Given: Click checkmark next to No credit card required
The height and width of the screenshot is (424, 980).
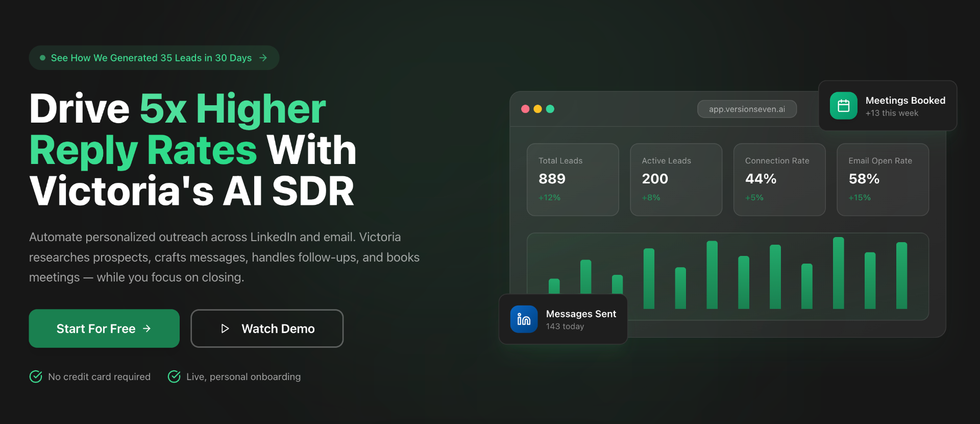Looking at the screenshot, I should (x=36, y=376).
